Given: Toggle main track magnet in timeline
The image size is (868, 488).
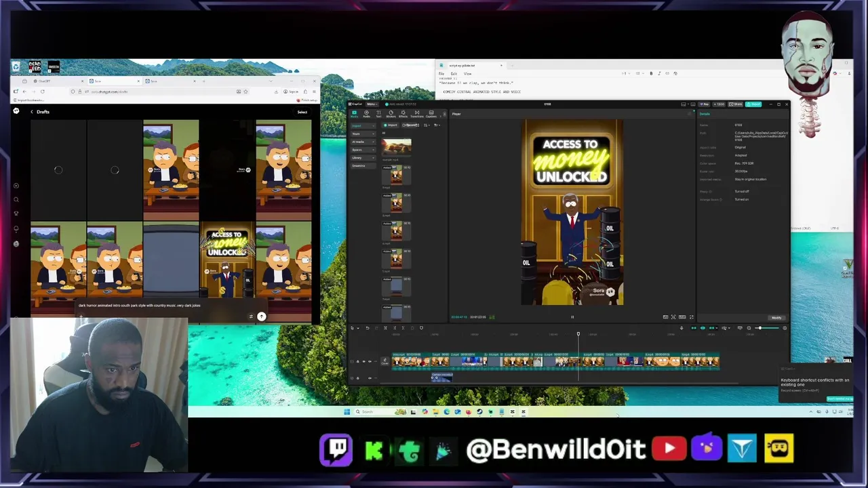Looking at the screenshot, I should tap(694, 328).
